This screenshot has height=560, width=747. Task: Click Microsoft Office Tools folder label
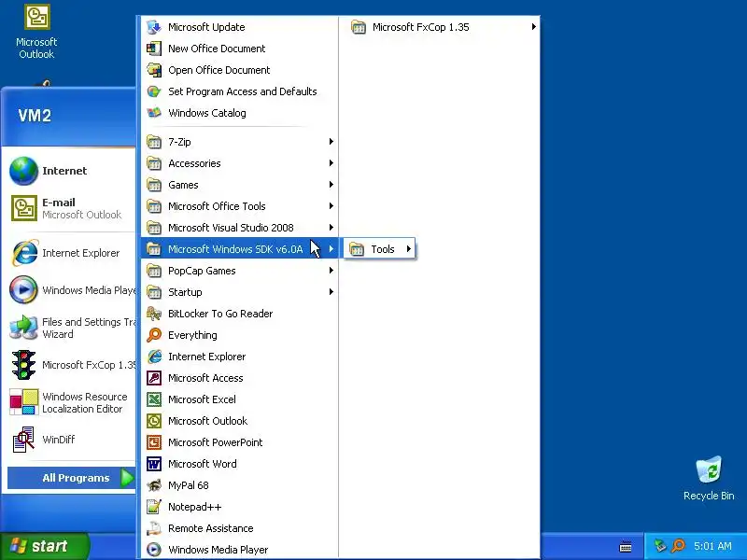217,206
